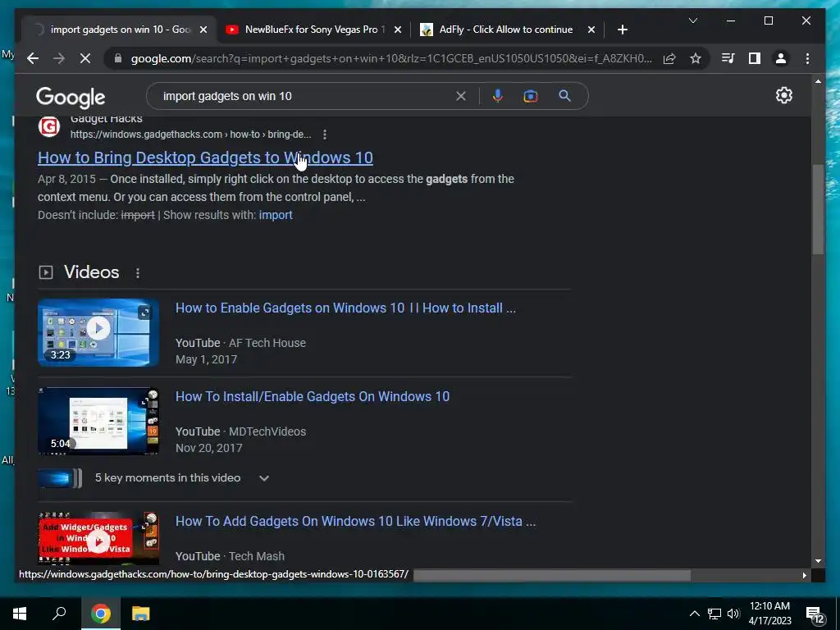Viewport: 840px width, 630px height.
Task: Click the Google search text field
Action: point(305,96)
